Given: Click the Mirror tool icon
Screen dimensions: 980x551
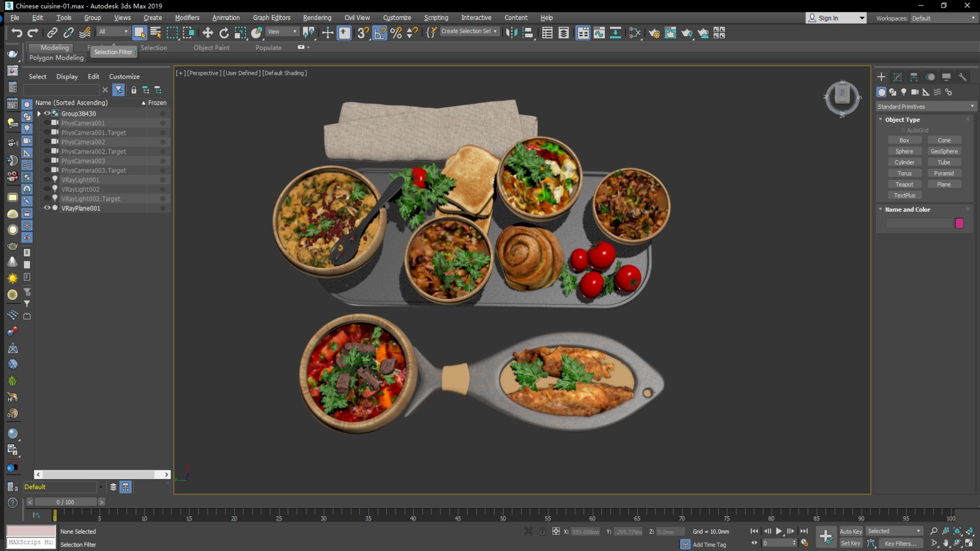Looking at the screenshot, I should click(x=511, y=33).
